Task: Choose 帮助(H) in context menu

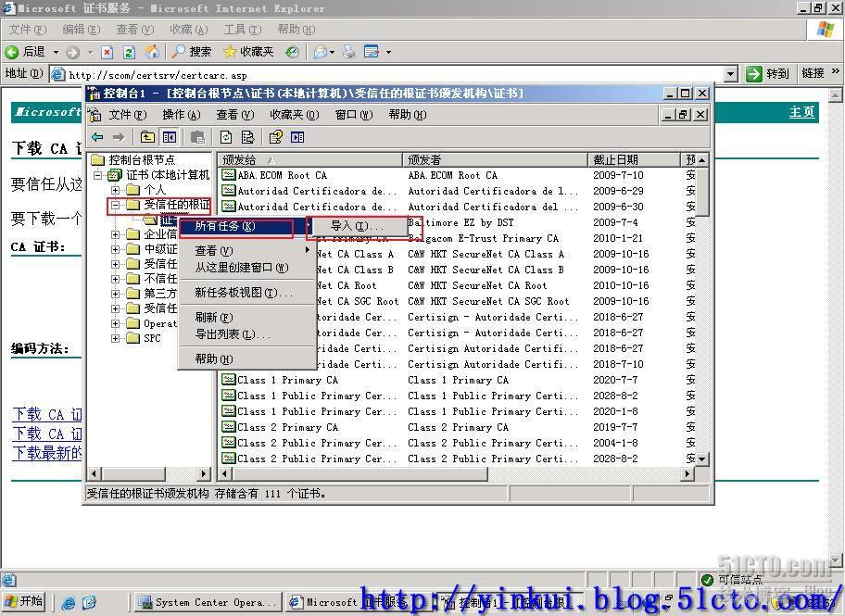Action: 246,358
